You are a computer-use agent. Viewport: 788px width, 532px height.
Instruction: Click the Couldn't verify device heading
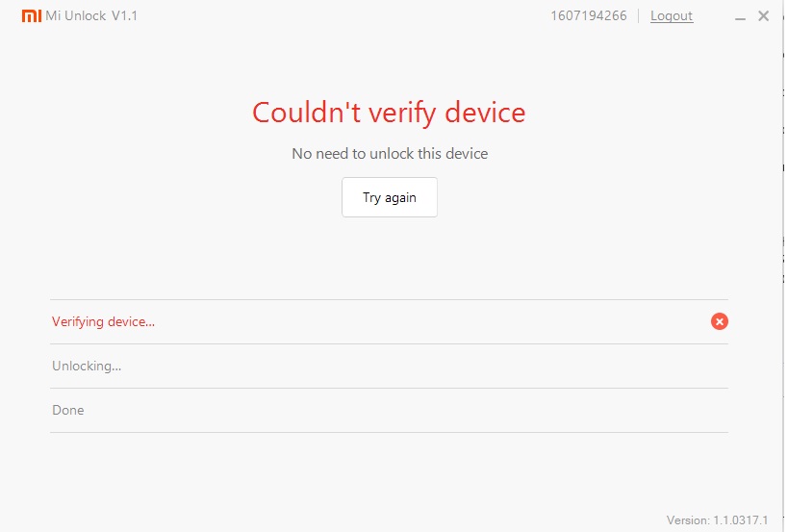point(389,113)
